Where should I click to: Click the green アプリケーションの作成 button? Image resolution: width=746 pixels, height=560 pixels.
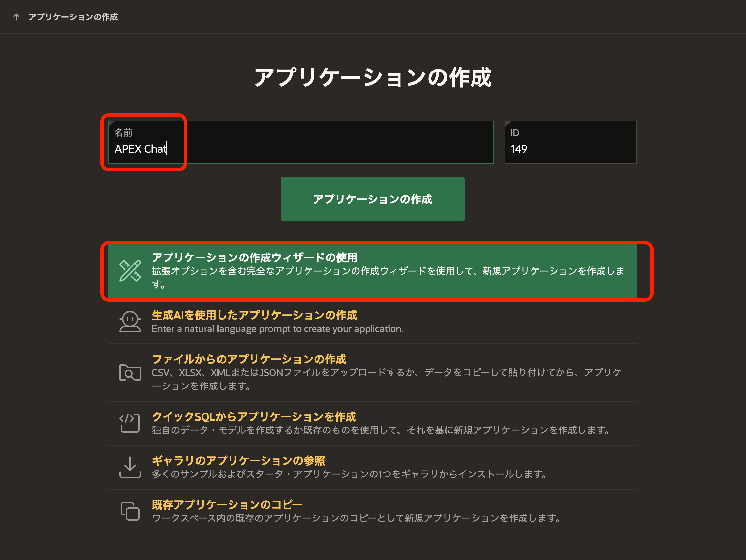pyautogui.click(x=372, y=199)
